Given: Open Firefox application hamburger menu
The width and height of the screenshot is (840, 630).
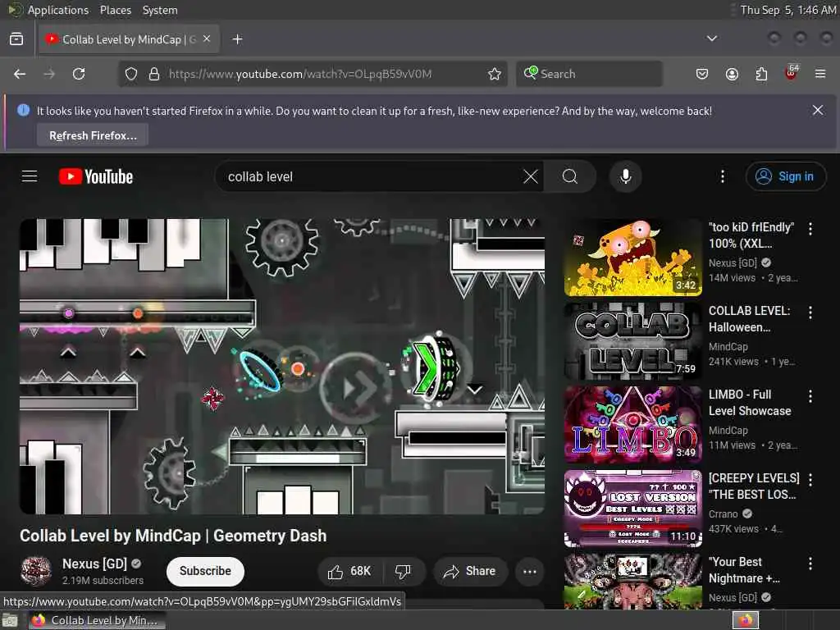Looking at the screenshot, I should pyautogui.click(x=820, y=74).
